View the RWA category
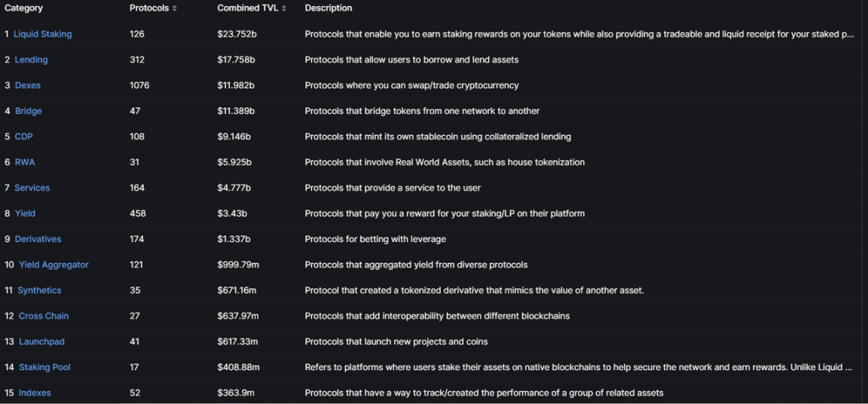This screenshot has width=868, height=404. (25, 162)
